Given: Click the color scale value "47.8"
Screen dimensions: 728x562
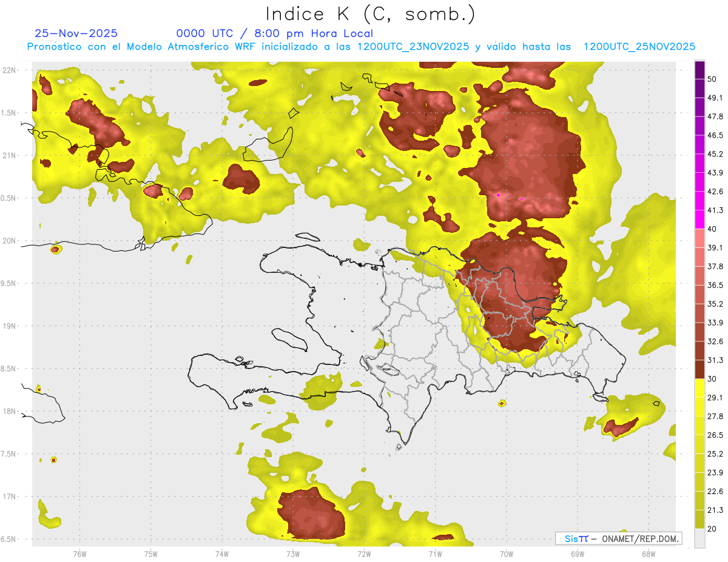Looking at the screenshot, I should pyautogui.click(x=715, y=116).
